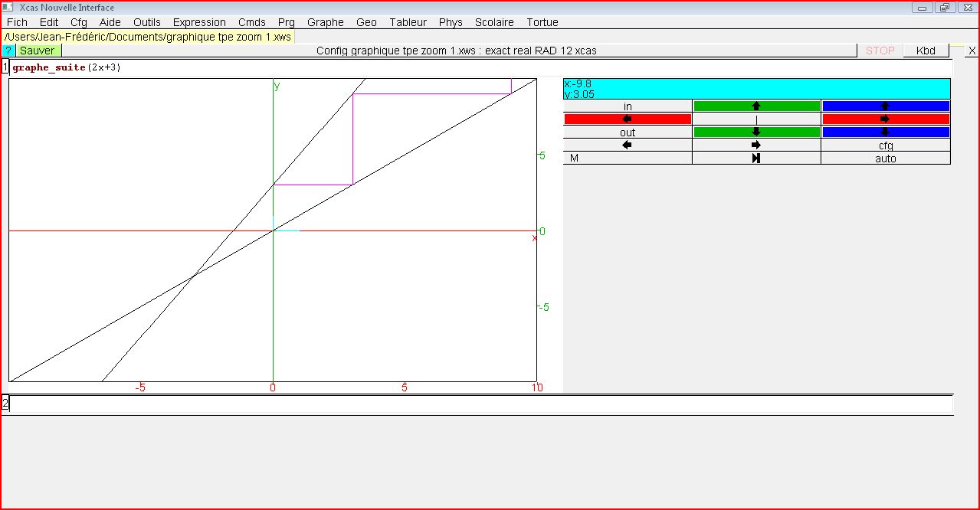The height and width of the screenshot is (510, 980).
Task: Click the cyan question mark help button
Action: (x=8, y=51)
